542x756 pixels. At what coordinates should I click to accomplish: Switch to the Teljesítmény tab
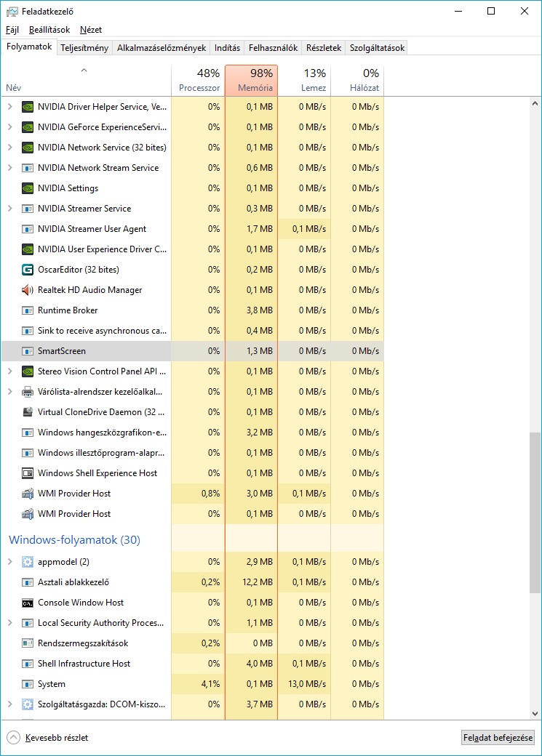tap(84, 48)
